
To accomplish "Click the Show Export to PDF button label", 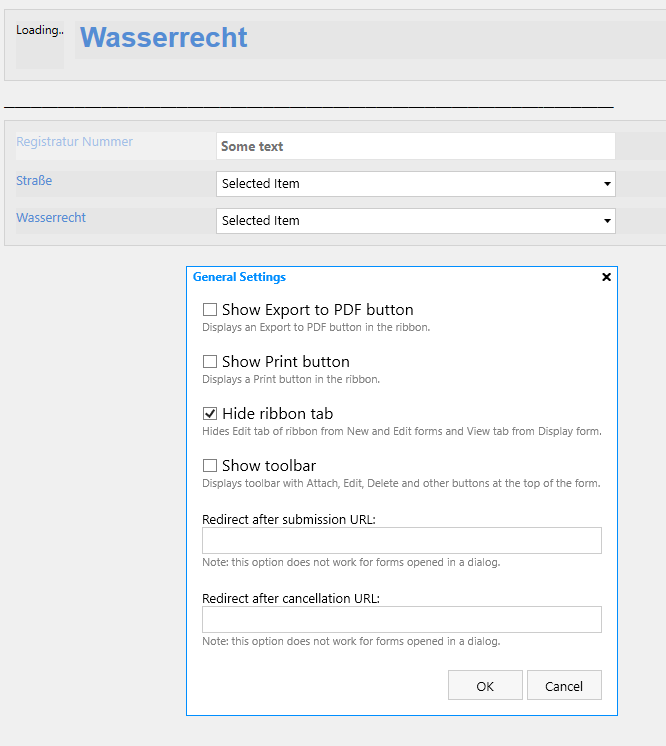I will 318,310.
